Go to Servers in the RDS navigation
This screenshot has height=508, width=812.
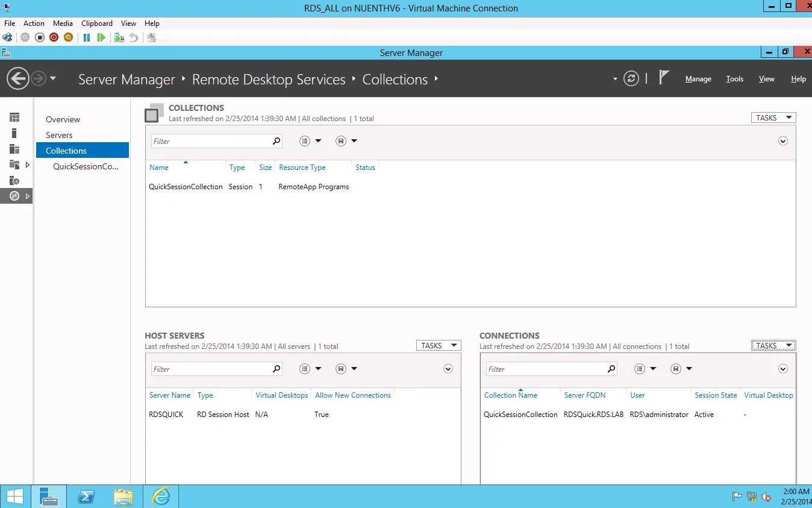coord(59,135)
